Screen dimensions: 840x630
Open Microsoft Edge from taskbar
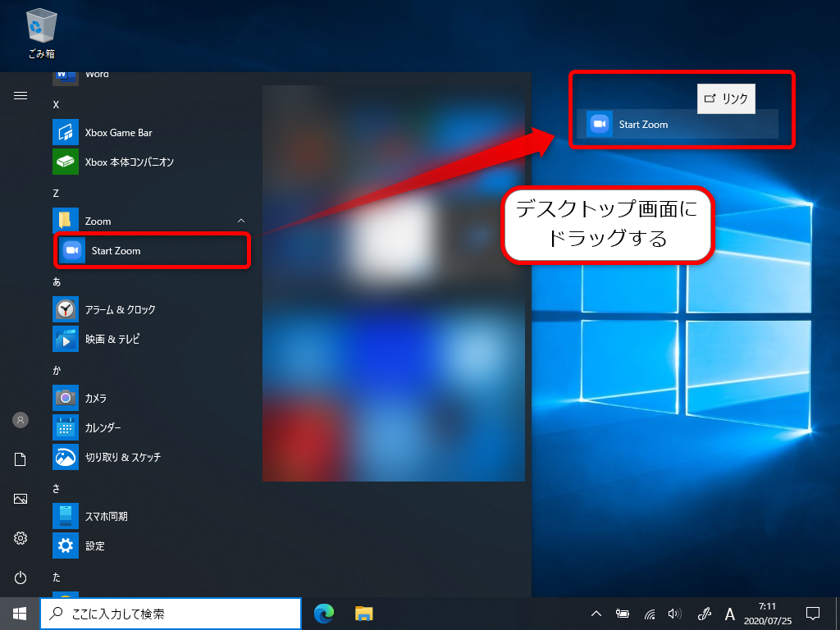pos(324,614)
